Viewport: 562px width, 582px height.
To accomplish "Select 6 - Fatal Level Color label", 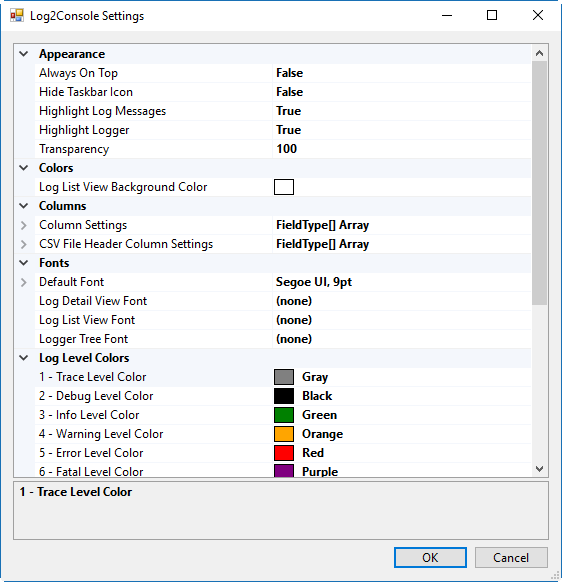I will [91, 471].
